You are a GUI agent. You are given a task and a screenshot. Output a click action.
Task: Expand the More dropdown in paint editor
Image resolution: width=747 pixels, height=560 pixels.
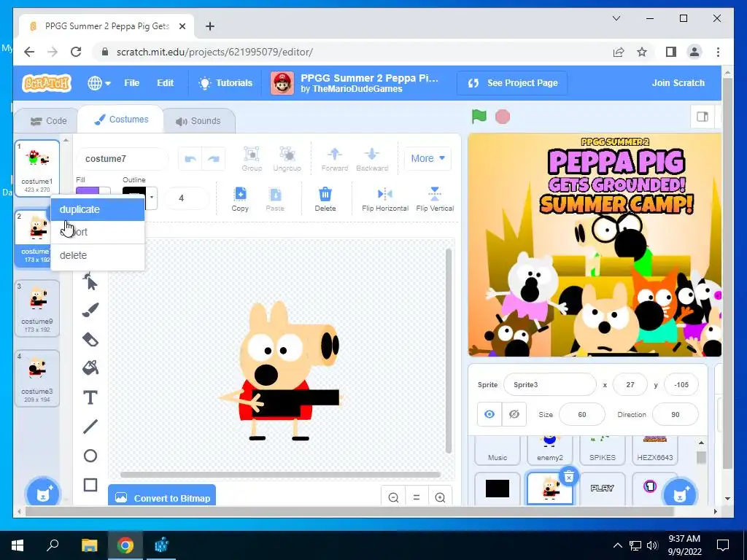click(427, 158)
